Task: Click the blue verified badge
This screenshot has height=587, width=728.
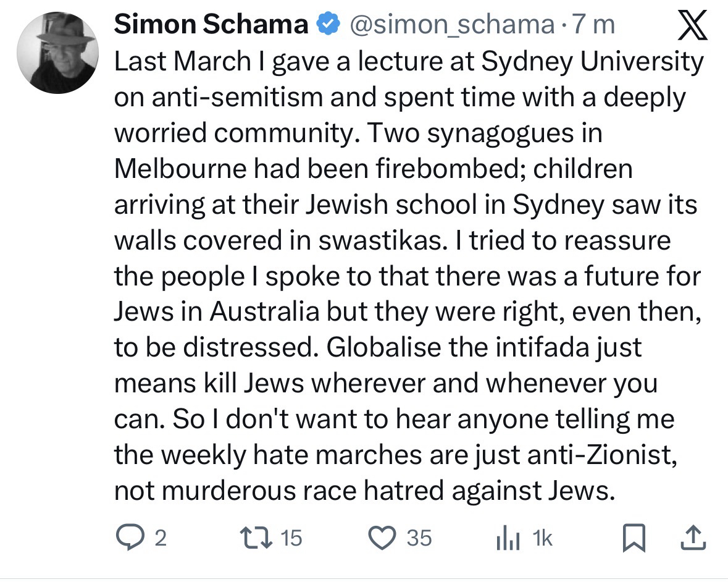Action: click(x=327, y=25)
